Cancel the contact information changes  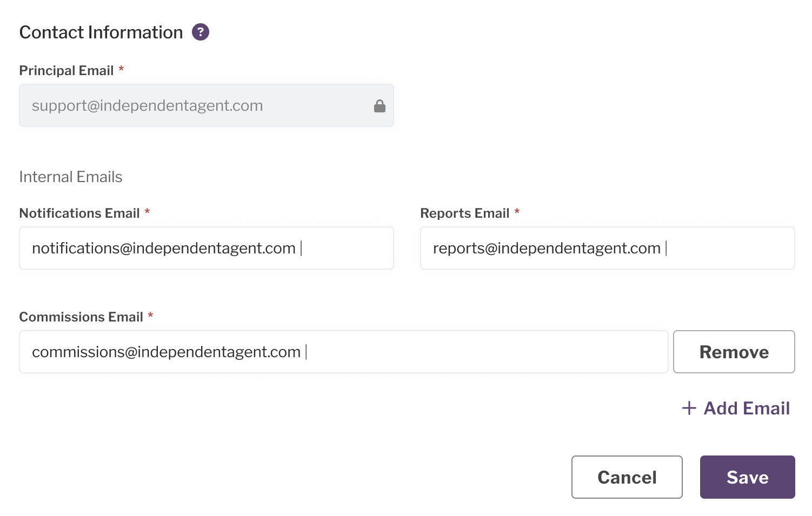point(627,477)
